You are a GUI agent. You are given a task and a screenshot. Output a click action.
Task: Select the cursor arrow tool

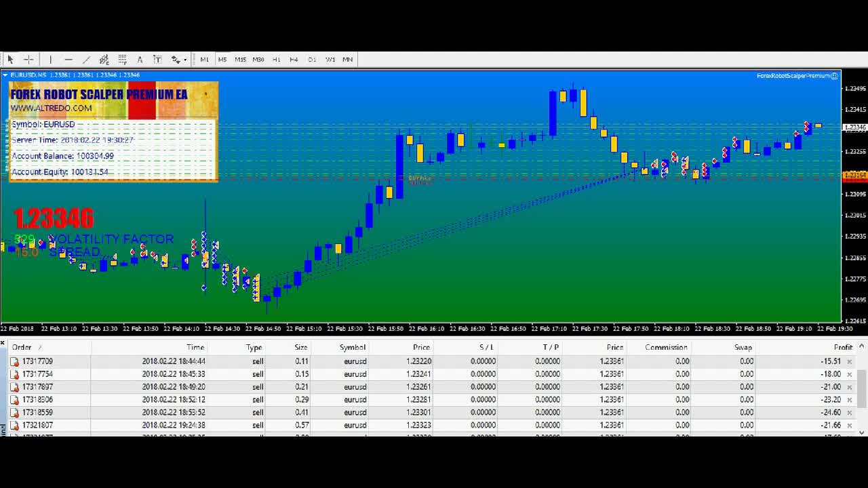[10, 60]
